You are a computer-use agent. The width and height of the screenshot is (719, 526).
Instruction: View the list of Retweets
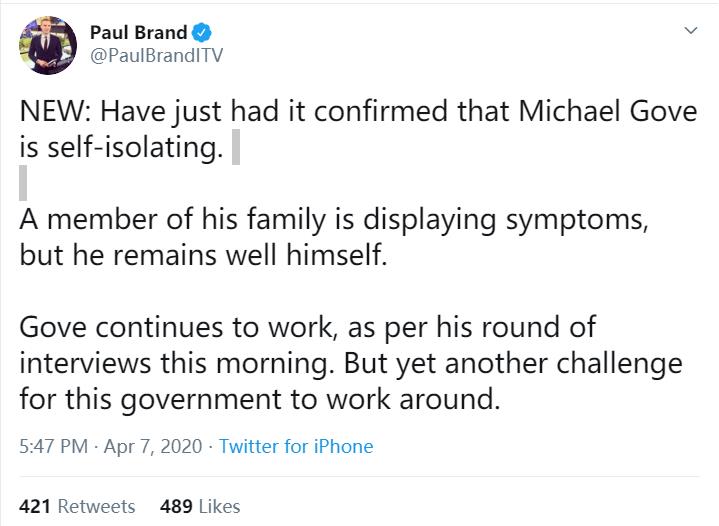pyautogui.click(x=96, y=506)
